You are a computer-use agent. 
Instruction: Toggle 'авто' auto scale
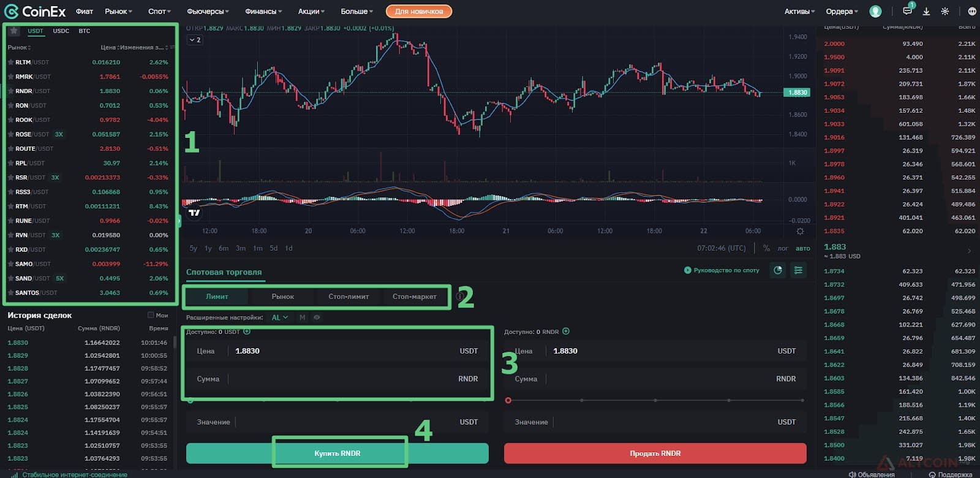[x=802, y=248]
